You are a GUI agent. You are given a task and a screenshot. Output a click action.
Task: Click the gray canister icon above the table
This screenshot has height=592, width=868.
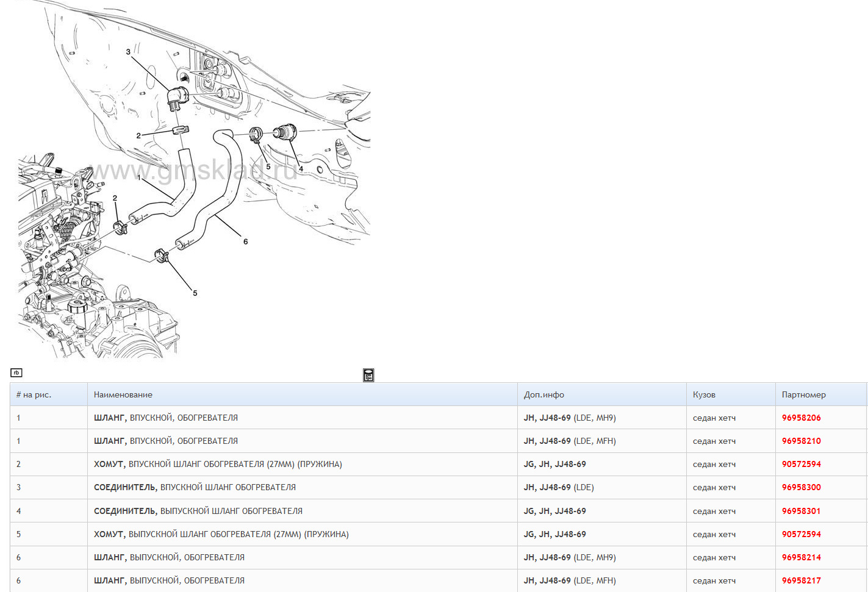(368, 375)
